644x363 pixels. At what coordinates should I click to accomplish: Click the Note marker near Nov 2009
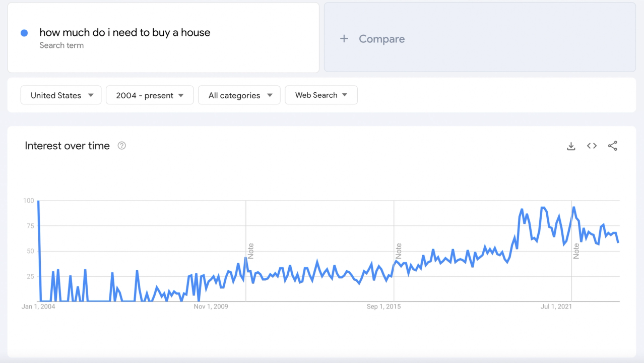250,251
